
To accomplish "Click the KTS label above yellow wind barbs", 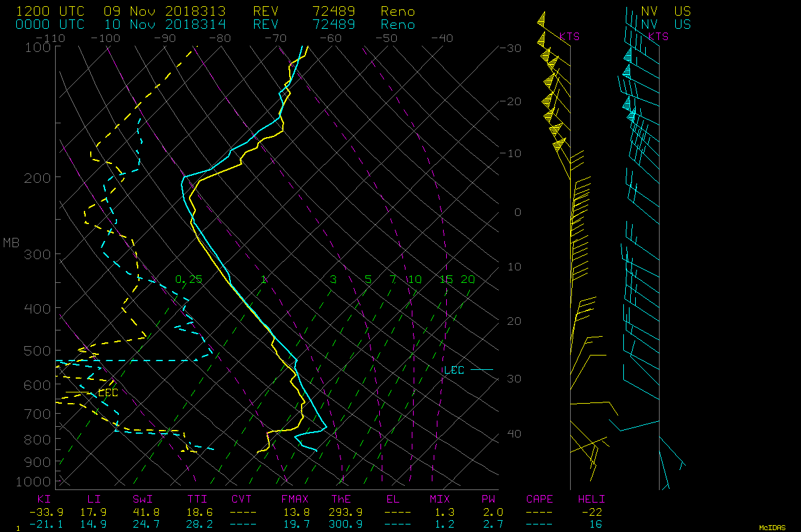I will (x=569, y=36).
